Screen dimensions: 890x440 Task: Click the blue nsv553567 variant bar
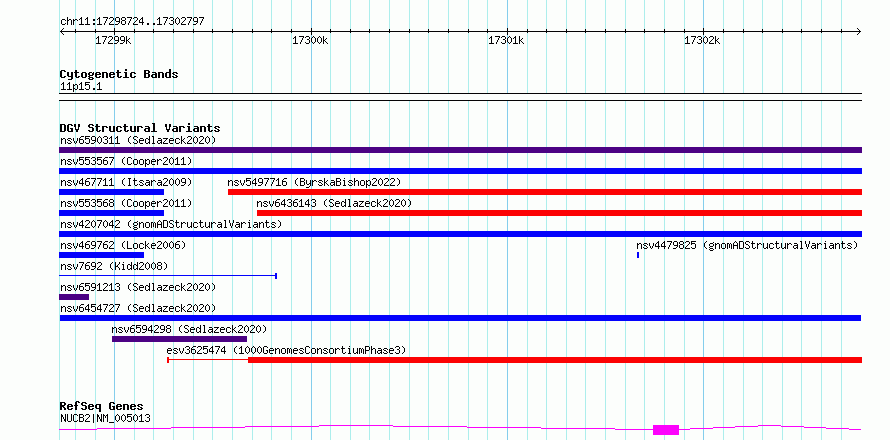[x=460, y=171]
